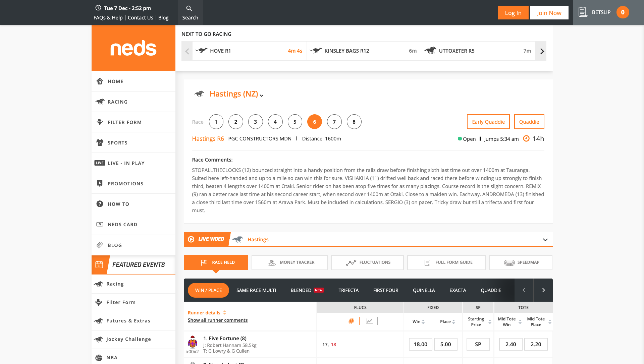Screen dimensions: 644x364
Task: Switch to Quinella bet type tab
Action: (x=424, y=290)
